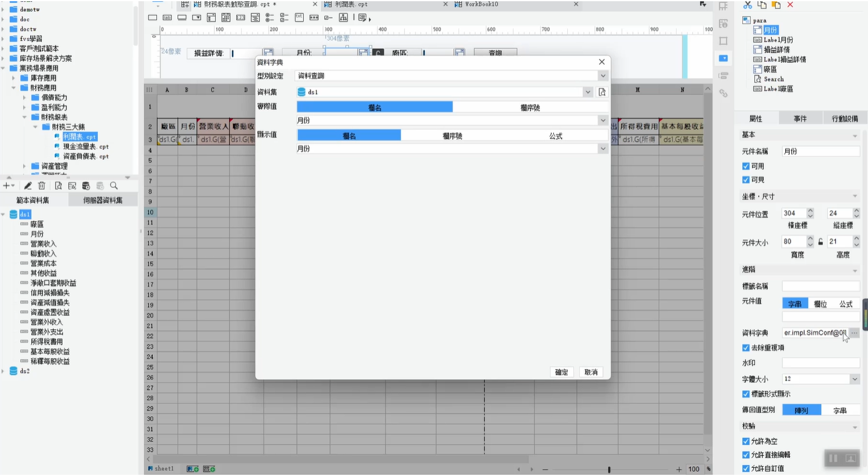Click the red X delete widget icon
This screenshot has height=476, width=868.
(x=790, y=5)
